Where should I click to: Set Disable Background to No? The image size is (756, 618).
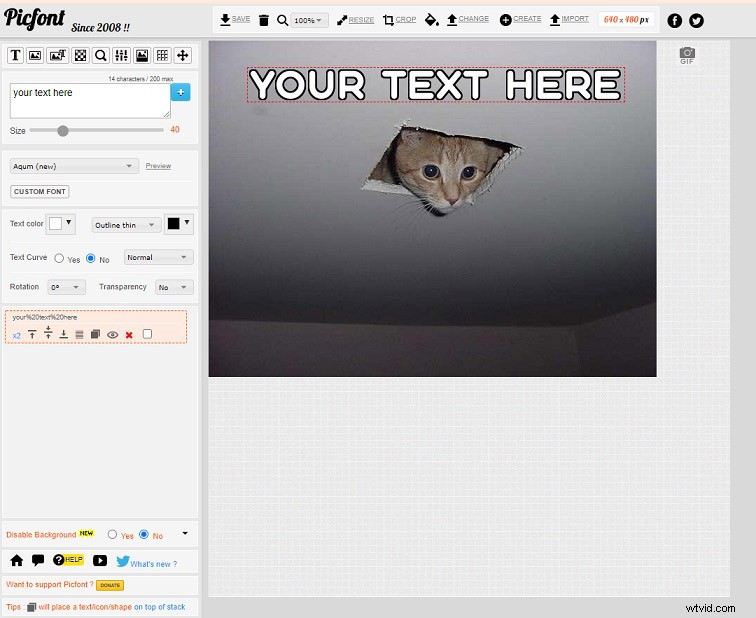tap(144, 534)
